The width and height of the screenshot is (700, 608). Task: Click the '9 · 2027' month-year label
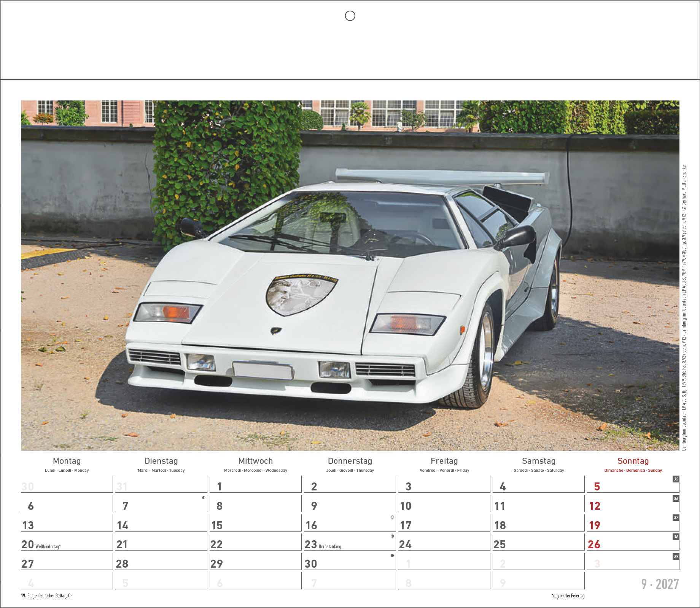coord(660,584)
